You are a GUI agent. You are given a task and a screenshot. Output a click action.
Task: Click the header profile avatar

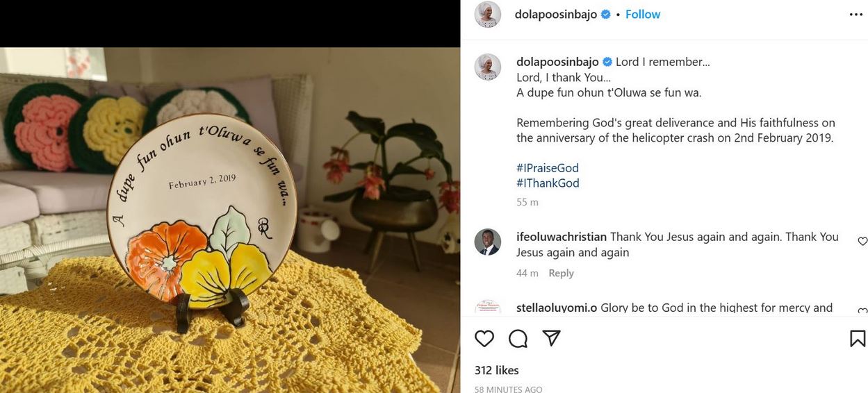click(x=488, y=15)
